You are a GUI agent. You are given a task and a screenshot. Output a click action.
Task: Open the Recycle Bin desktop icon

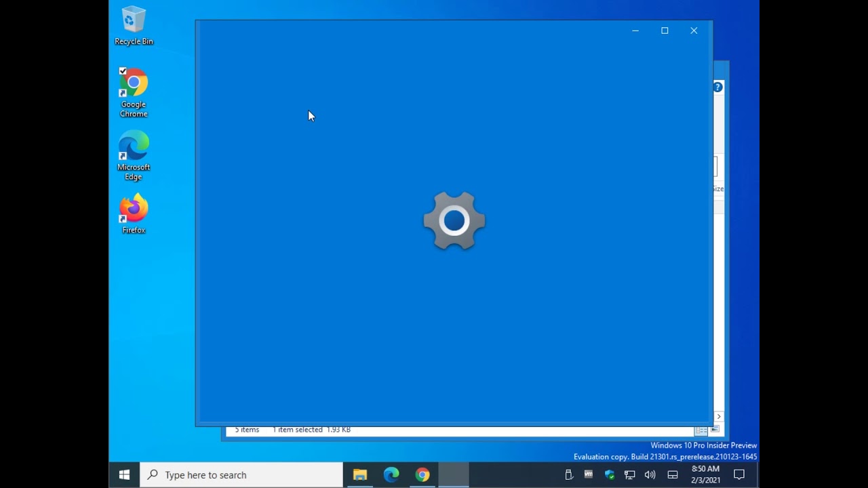tap(134, 26)
